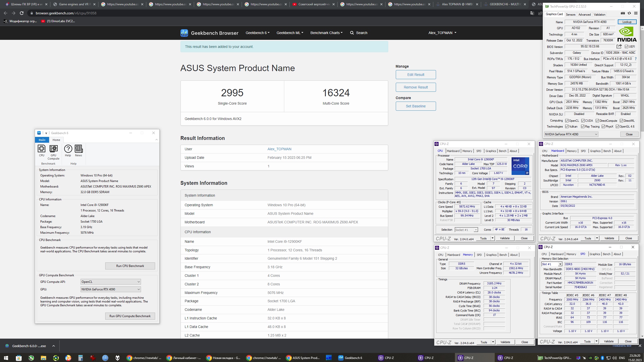Click the browser back arrow

[x=6, y=13]
